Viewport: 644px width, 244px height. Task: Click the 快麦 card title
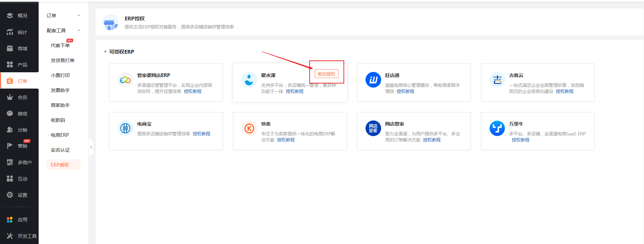tap(266, 124)
